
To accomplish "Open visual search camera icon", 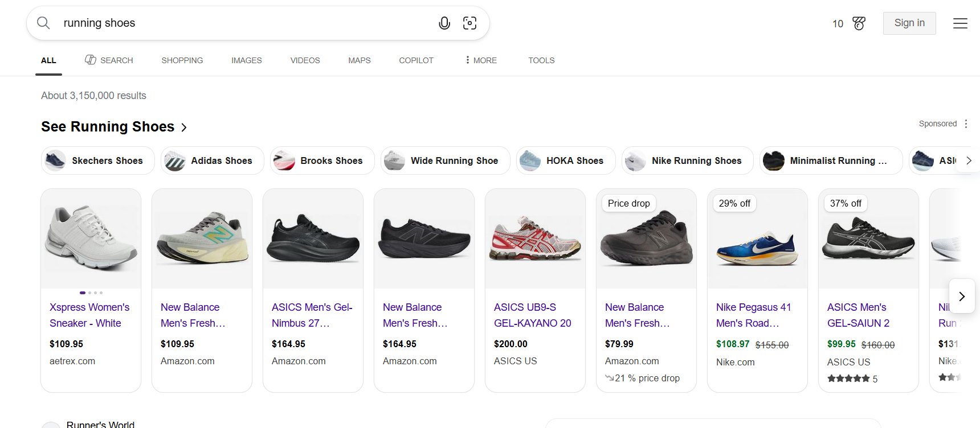I will 469,23.
